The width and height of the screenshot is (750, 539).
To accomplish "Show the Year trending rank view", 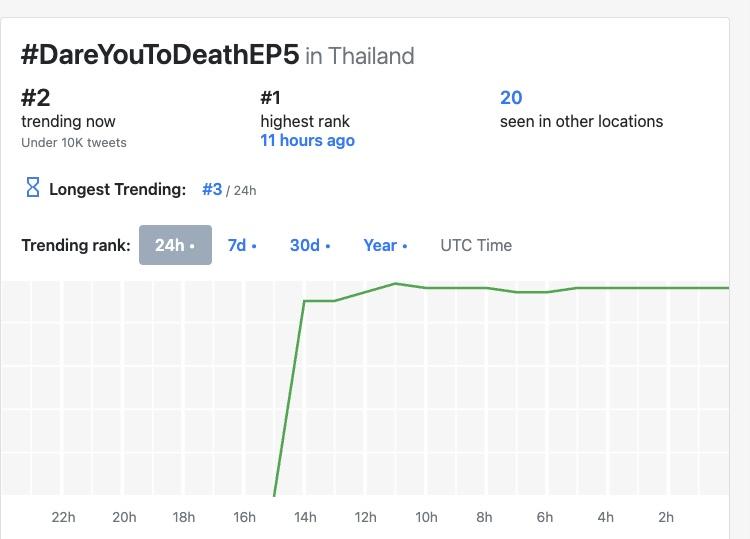I will pos(385,245).
